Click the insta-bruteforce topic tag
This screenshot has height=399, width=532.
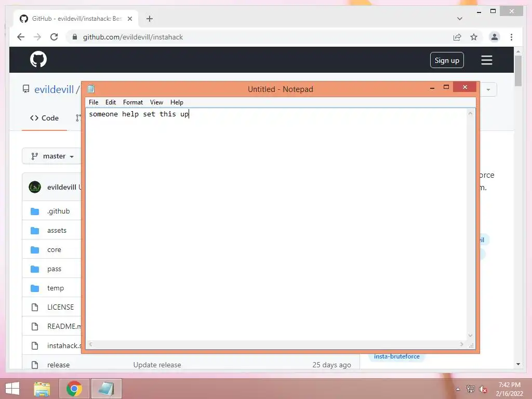coord(396,356)
